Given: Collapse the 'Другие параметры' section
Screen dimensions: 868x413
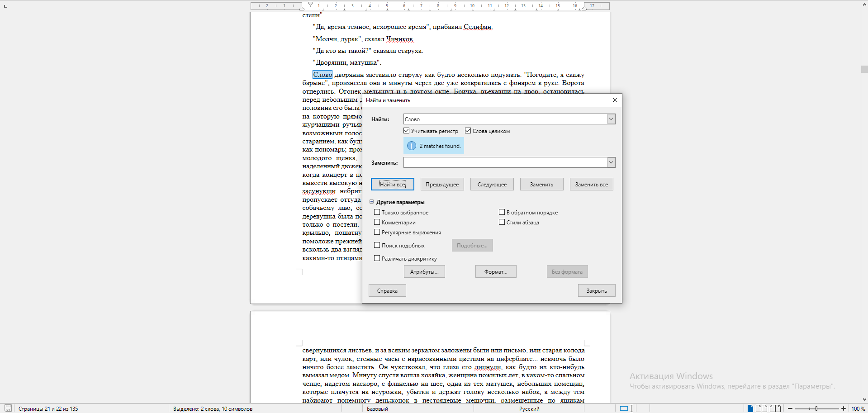Looking at the screenshot, I should click(x=372, y=202).
